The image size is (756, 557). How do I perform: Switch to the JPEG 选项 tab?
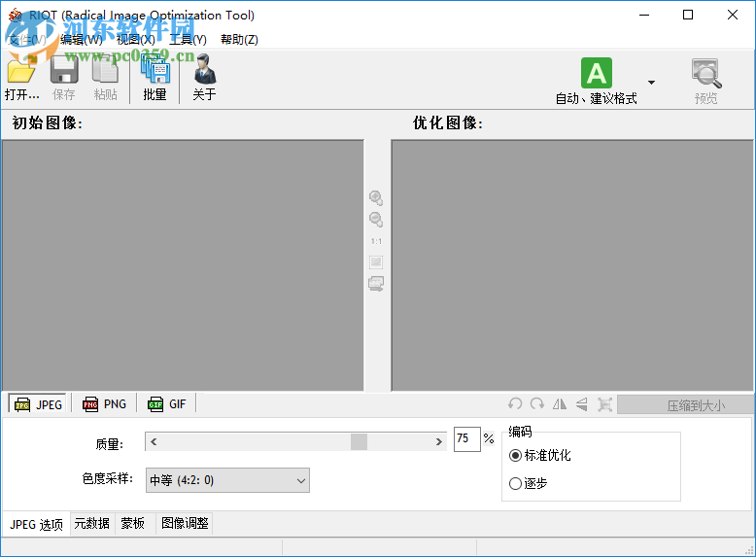coord(36,524)
